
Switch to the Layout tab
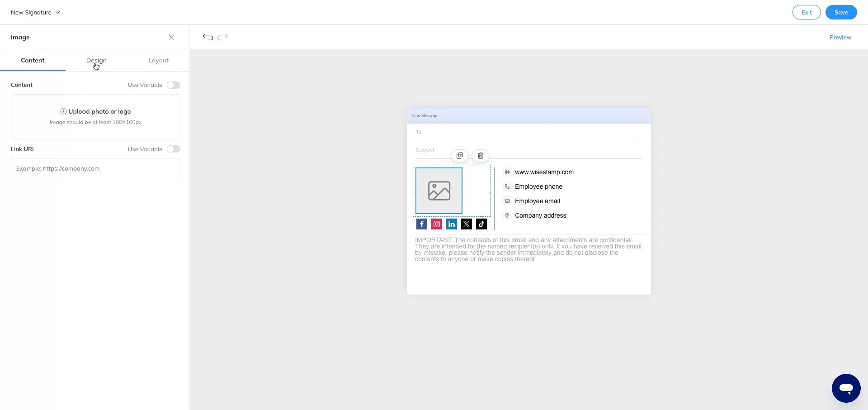(x=158, y=60)
